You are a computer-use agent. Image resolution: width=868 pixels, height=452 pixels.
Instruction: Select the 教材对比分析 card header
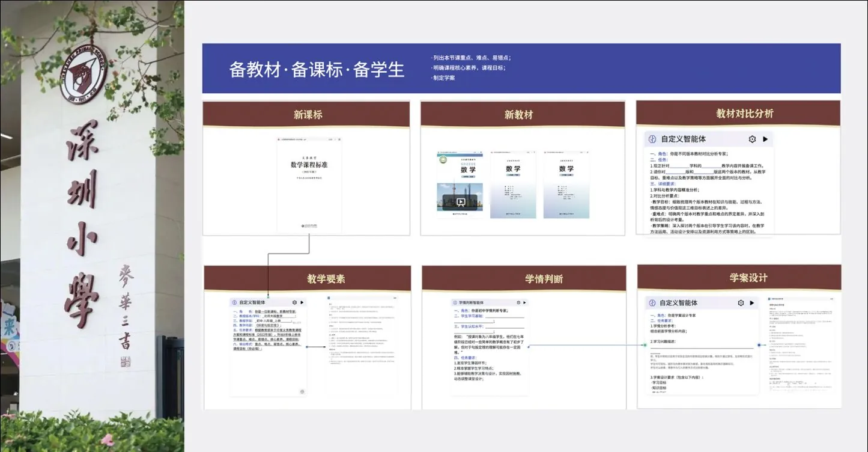point(738,114)
